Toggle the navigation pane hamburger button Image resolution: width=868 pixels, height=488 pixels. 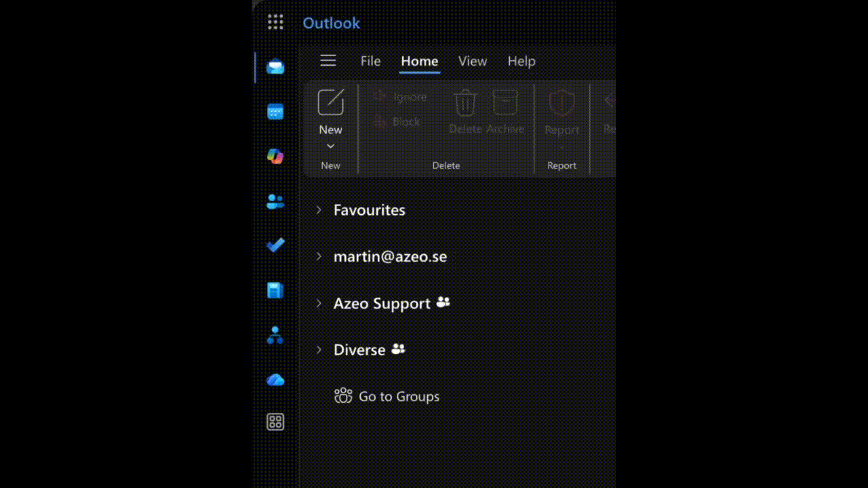[328, 61]
